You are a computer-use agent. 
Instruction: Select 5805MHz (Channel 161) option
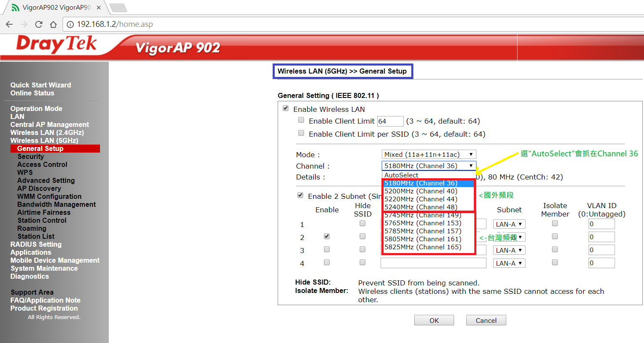(429, 239)
